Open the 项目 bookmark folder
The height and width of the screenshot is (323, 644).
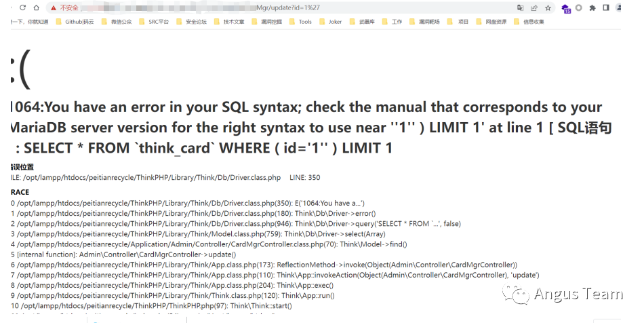pos(458,22)
